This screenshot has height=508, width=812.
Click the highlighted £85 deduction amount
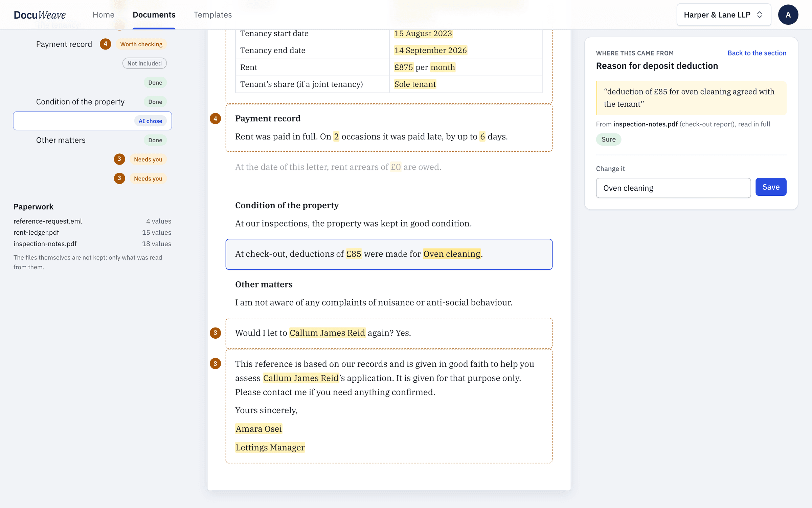tap(354, 254)
